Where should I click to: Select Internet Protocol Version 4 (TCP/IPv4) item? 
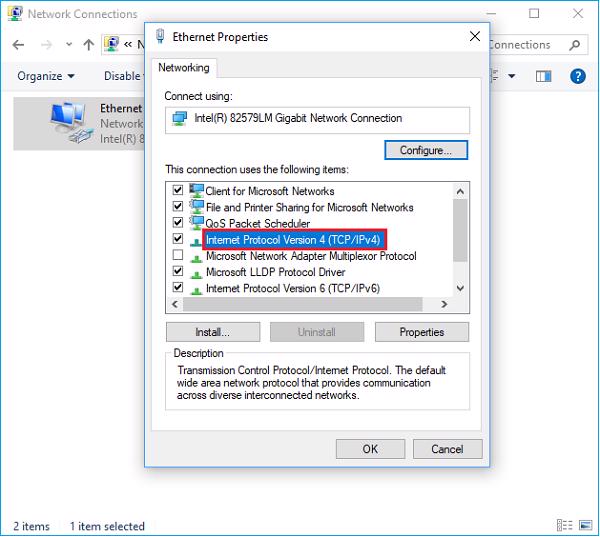(x=293, y=240)
